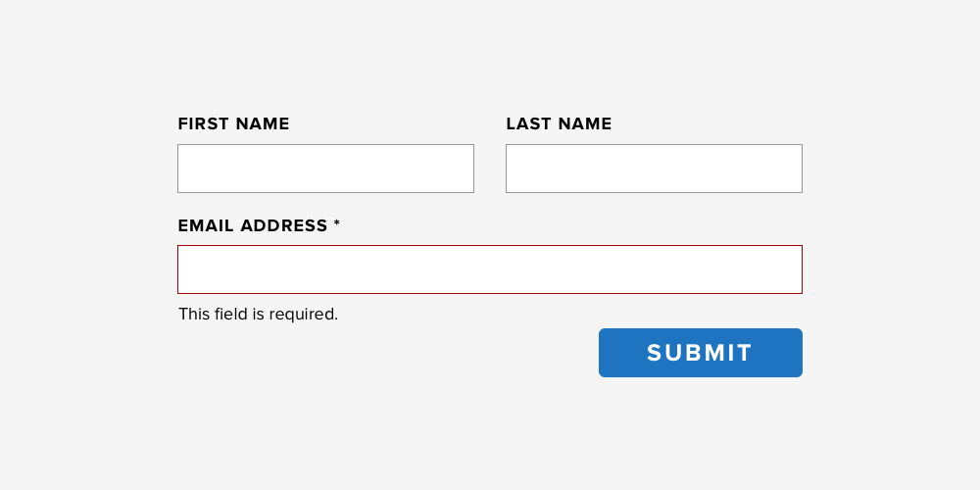Click the field showing the validation error
Image resolution: width=980 pixels, height=490 pixels.
[x=490, y=269]
